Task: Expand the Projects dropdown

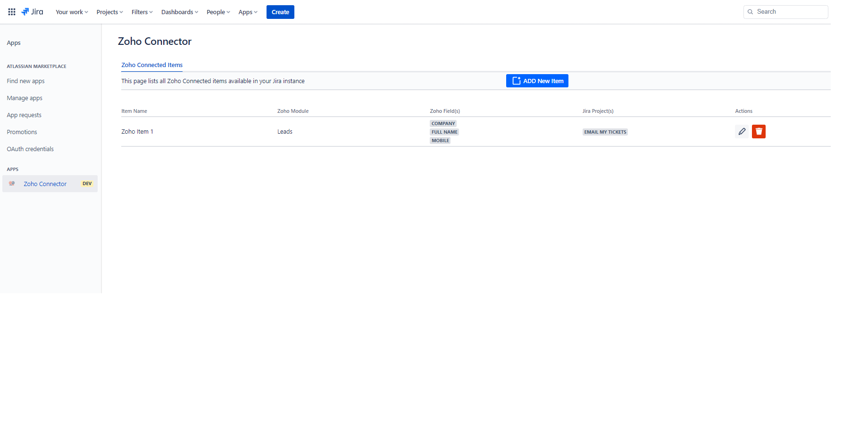Action: point(109,12)
